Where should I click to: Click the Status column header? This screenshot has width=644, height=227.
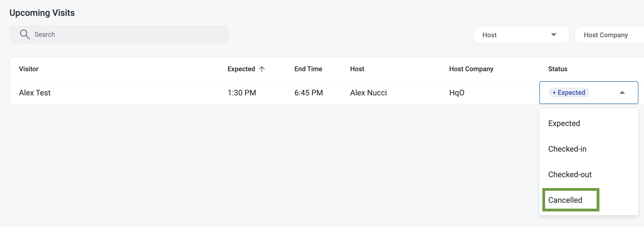[x=558, y=69]
